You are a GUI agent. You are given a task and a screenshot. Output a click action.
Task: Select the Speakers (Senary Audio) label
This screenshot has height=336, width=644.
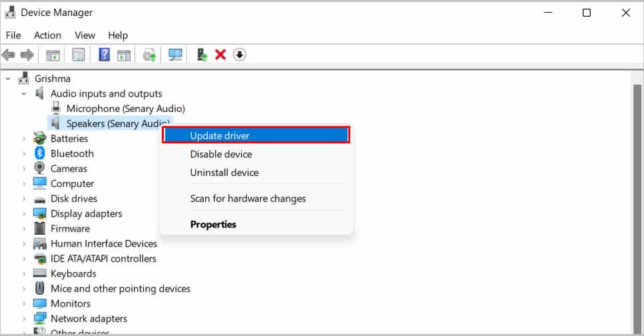[x=118, y=123]
